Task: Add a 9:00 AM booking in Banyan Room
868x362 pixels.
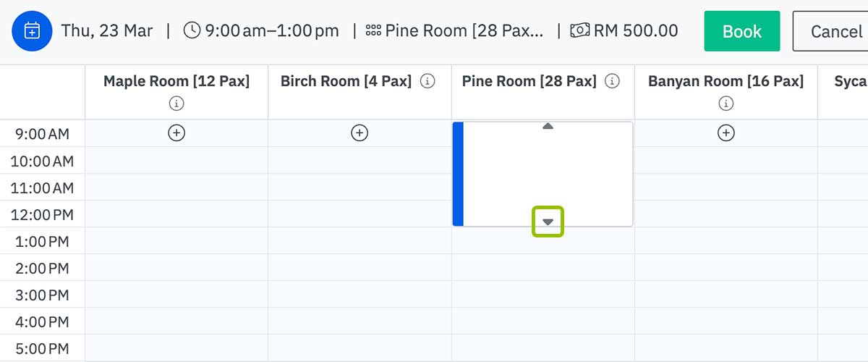Action: click(726, 133)
